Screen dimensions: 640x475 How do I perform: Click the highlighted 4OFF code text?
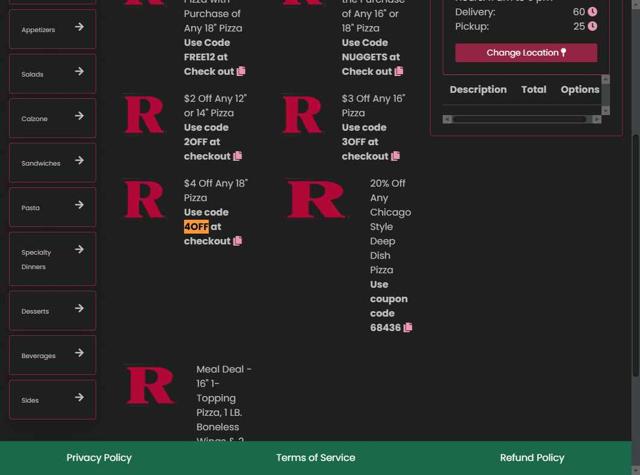tap(196, 226)
